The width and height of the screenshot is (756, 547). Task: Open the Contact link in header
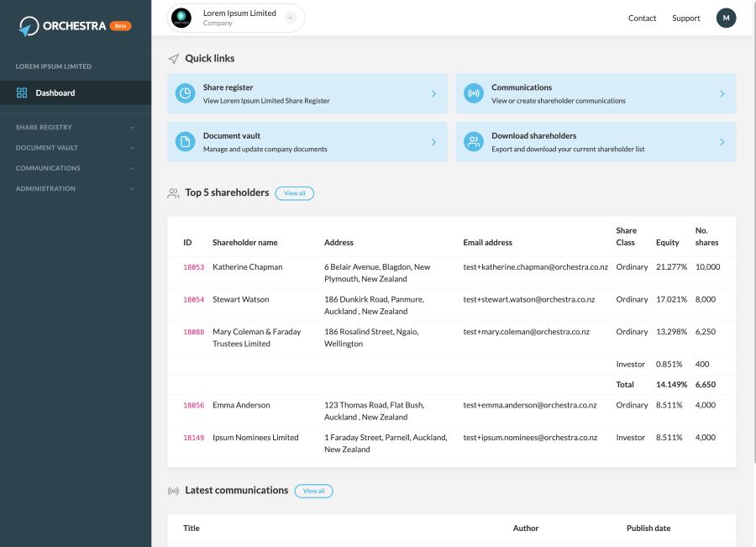[642, 18]
